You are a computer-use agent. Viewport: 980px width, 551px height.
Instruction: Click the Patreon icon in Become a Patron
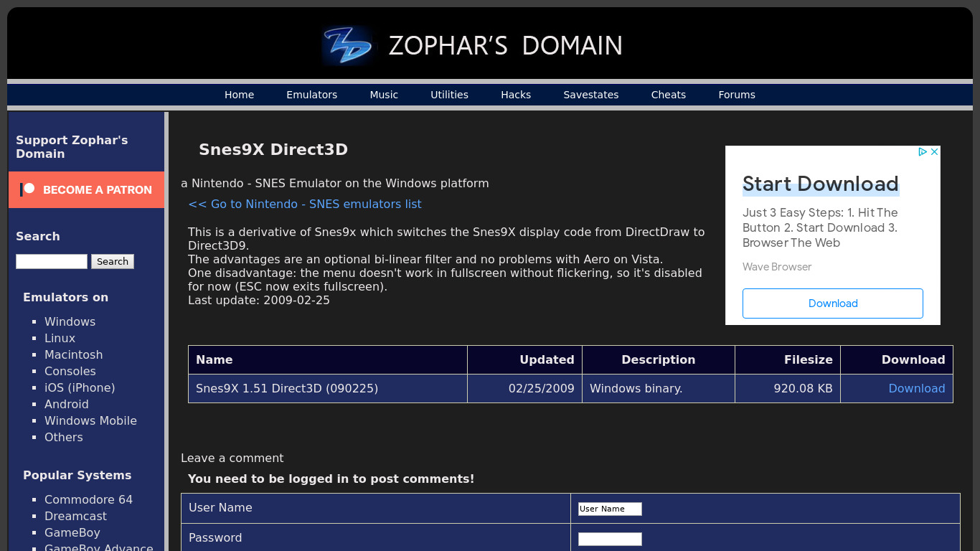[x=27, y=189]
